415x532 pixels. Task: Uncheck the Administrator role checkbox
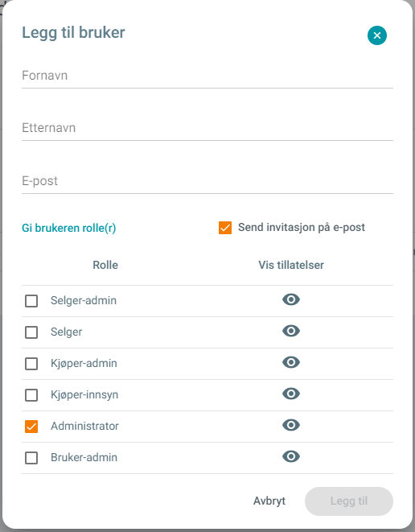(x=31, y=427)
